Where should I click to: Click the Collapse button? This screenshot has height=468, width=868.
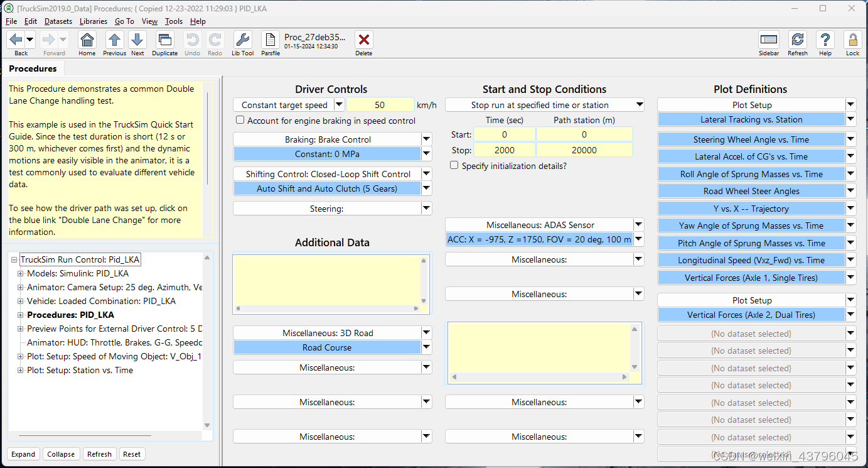pos(61,454)
